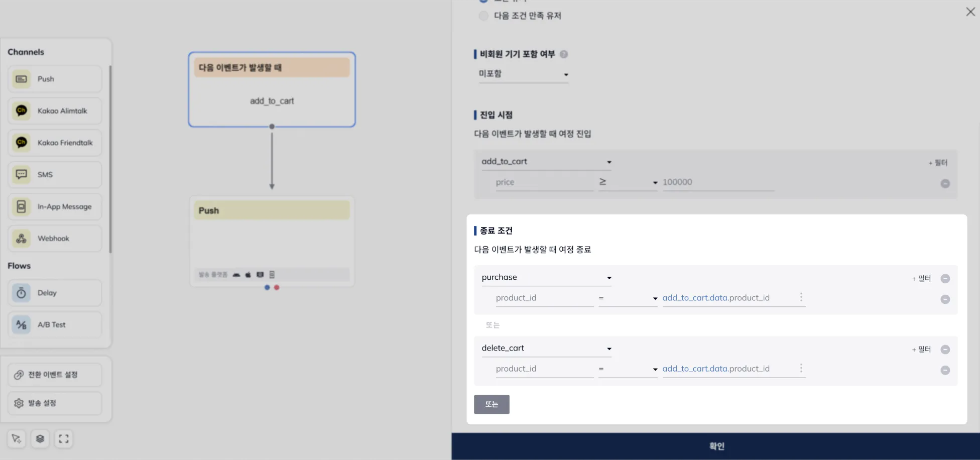Click delete_cart row product_id property field
Screen dimensions: 980x460
click(544, 369)
